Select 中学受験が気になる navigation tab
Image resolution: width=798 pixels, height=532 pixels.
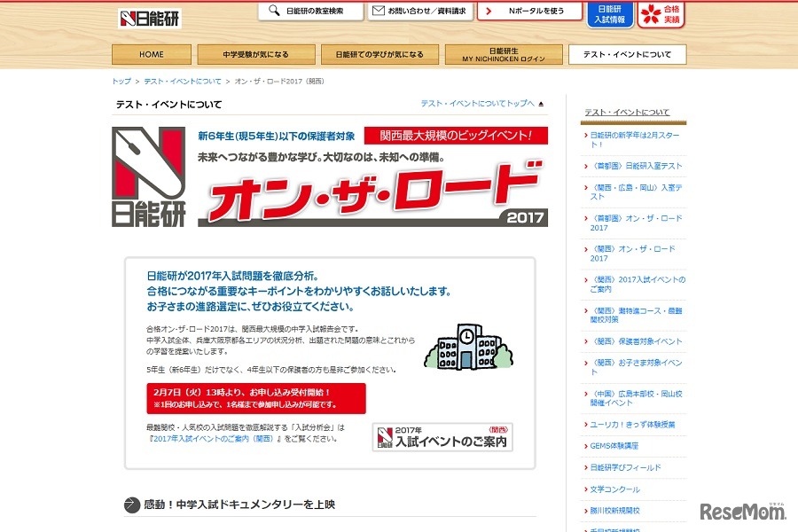(x=256, y=54)
